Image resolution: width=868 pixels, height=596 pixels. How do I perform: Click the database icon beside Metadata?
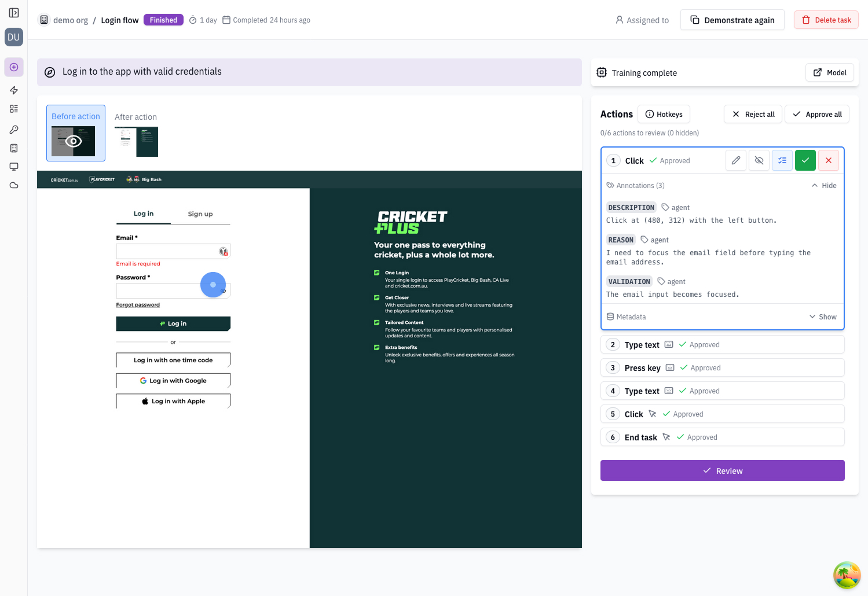610,317
